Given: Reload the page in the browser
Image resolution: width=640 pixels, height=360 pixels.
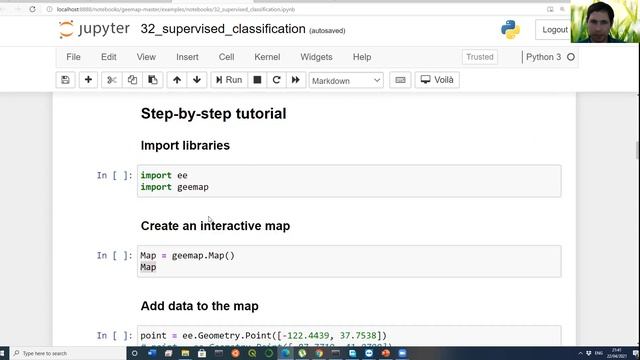Looking at the screenshot, I should (32, 9).
